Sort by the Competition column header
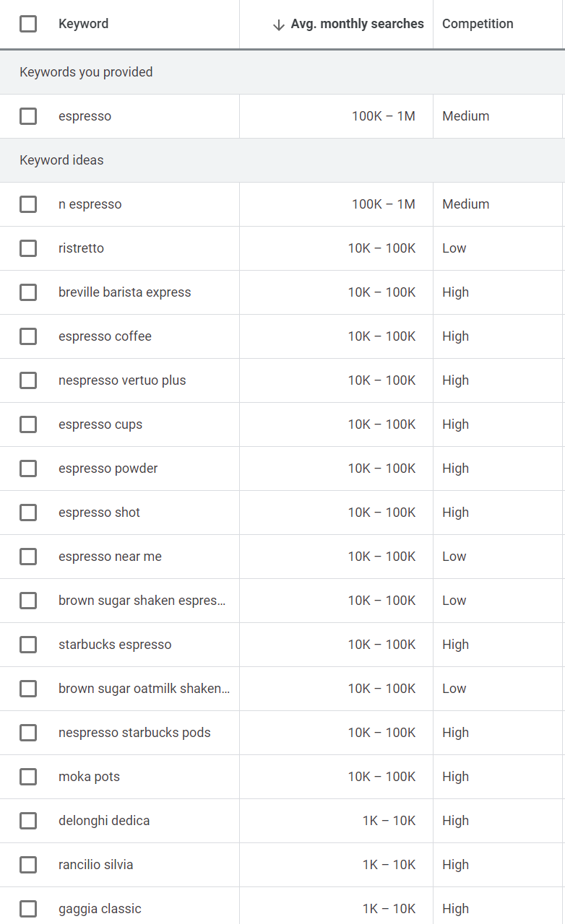This screenshot has height=924, width=565. [x=478, y=24]
